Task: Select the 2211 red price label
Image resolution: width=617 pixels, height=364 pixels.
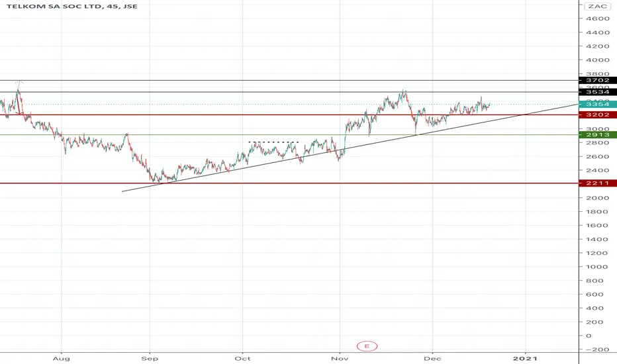Action: (x=597, y=183)
